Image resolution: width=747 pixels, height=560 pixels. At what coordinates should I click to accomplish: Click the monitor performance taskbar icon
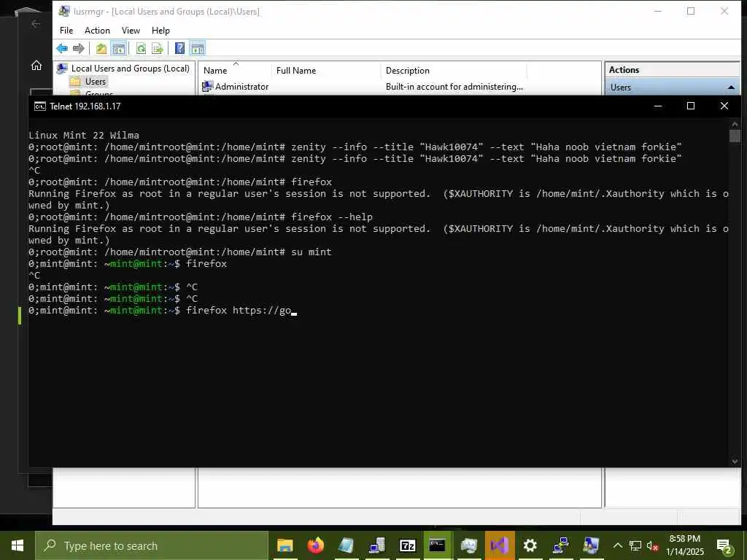469,545
